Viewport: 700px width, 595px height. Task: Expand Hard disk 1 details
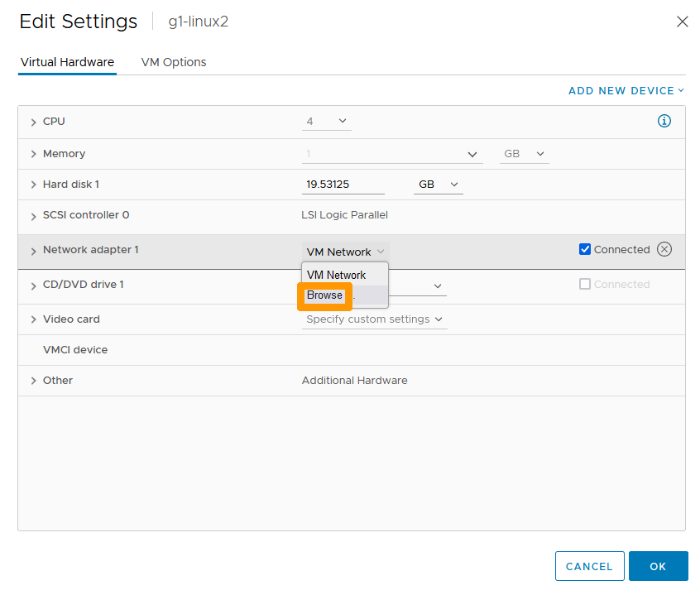(x=34, y=185)
